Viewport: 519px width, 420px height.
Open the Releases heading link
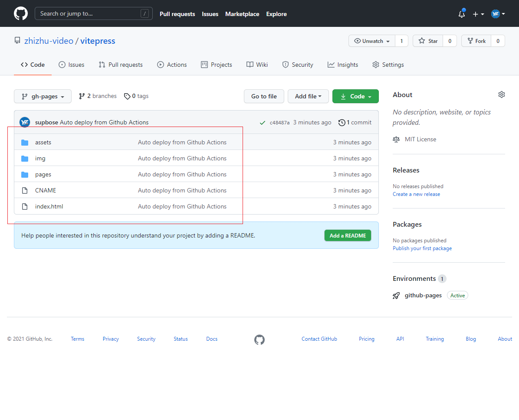[406, 170]
